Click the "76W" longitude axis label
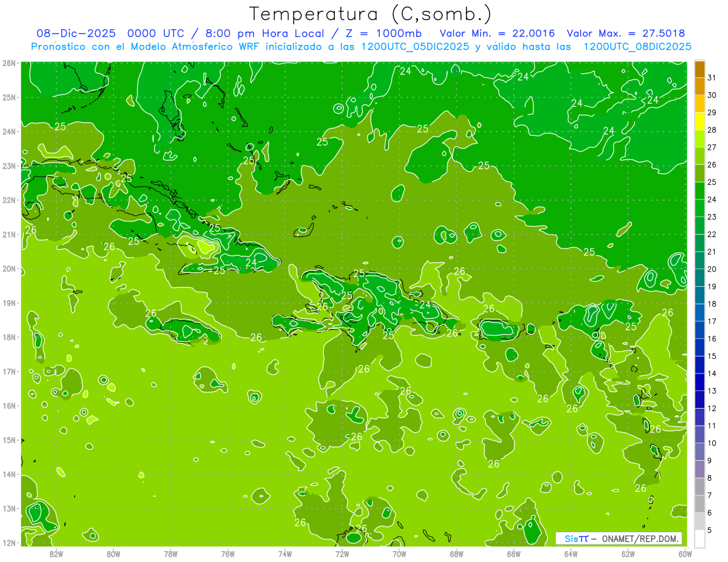This screenshot has height=562, width=728. pos(228,554)
